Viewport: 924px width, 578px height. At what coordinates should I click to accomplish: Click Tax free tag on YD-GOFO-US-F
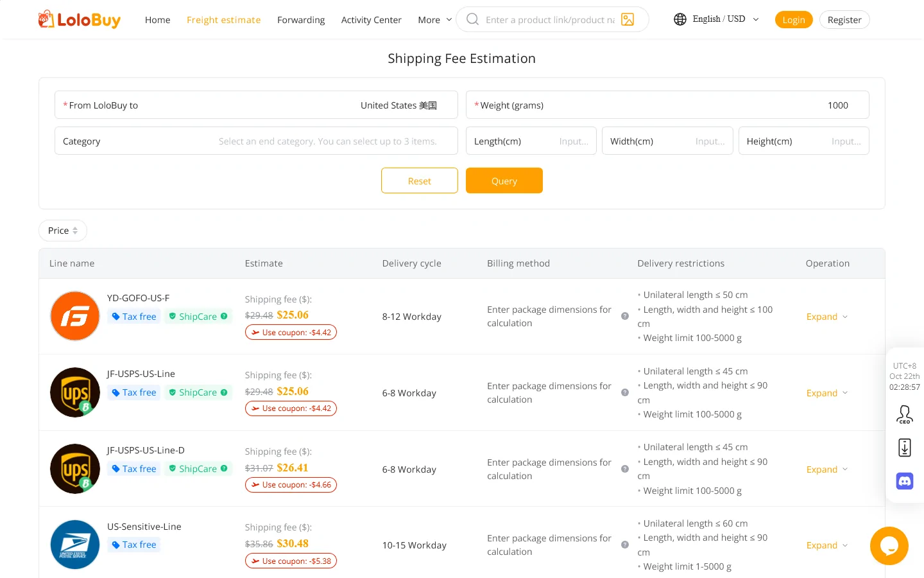click(x=134, y=317)
